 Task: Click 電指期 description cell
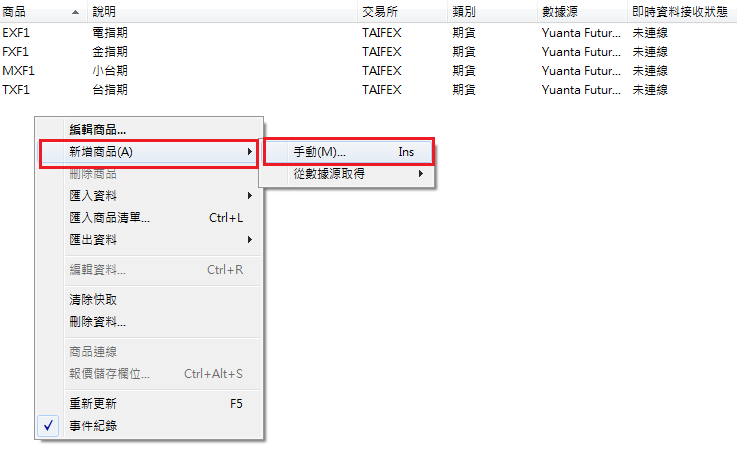(110, 33)
